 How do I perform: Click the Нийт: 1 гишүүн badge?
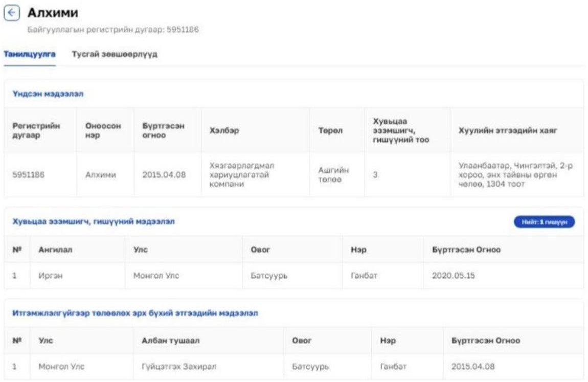pyautogui.click(x=544, y=222)
